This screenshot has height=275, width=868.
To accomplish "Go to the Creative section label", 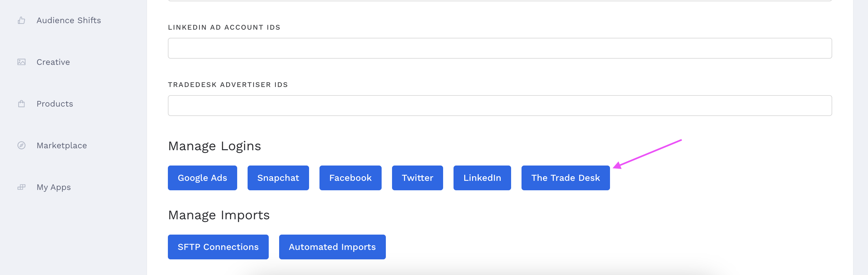I will [53, 62].
